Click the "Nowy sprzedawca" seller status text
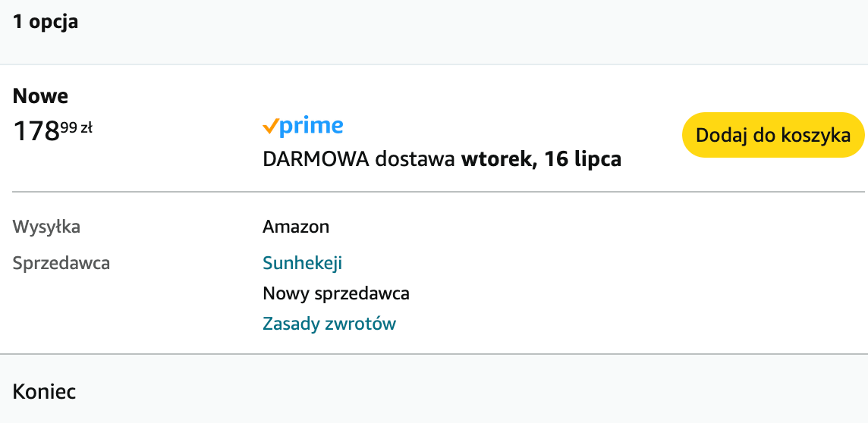The width and height of the screenshot is (868, 423). click(336, 293)
